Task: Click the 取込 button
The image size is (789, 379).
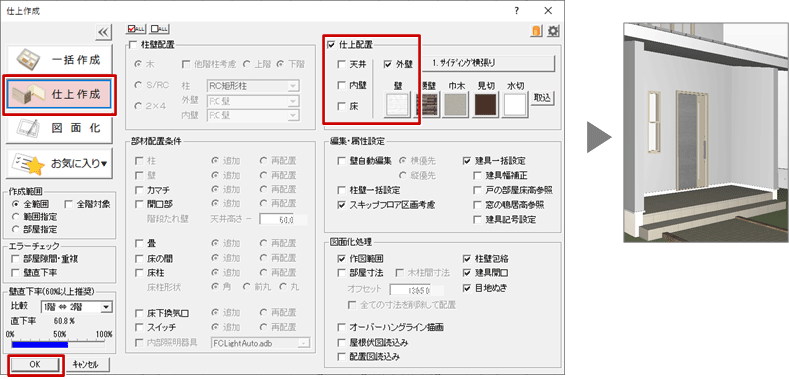Action: coord(543,98)
